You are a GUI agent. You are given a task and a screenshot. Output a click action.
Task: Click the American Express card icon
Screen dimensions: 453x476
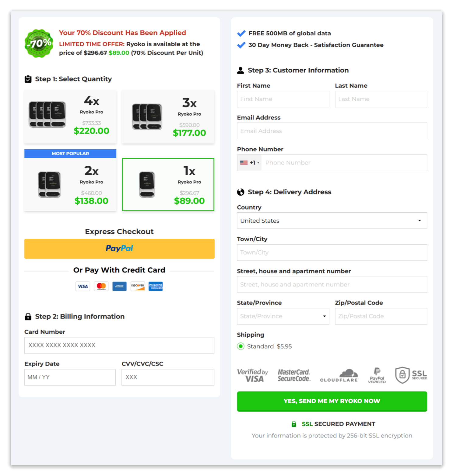coord(156,286)
